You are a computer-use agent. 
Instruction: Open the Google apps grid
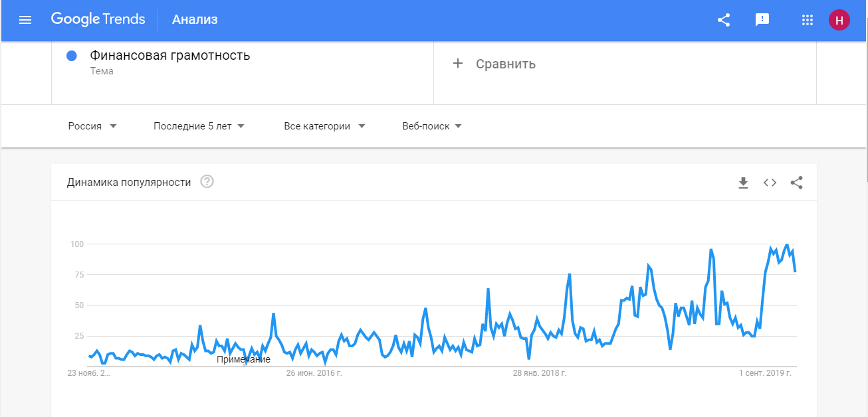pos(808,20)
